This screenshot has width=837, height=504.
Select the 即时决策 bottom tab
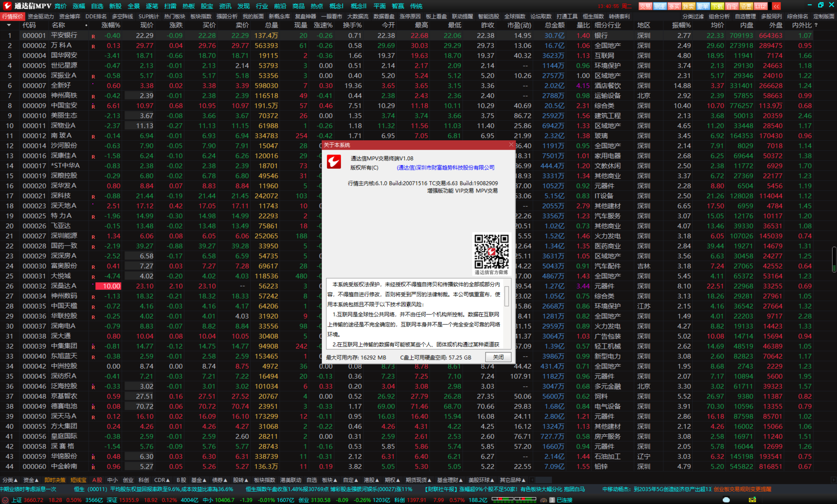[55, 480]
